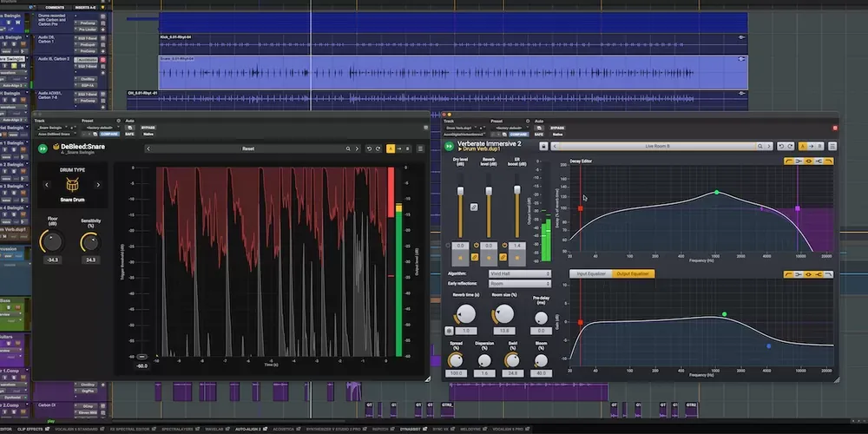Open Algorithm dropdown showing Vivid Hall
868x434 pixels.
[x=519, y=273]
